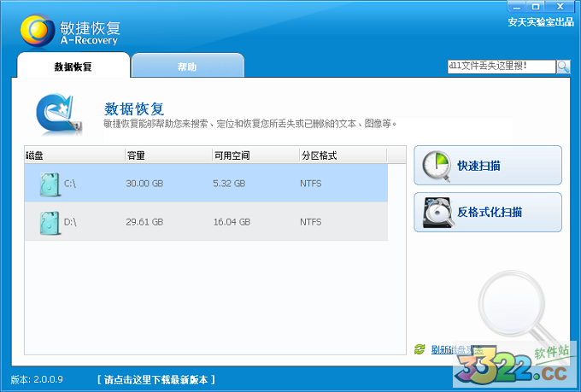Sort by the 可用空间 column header
The image size is (581, 392).
pos(255,155)
